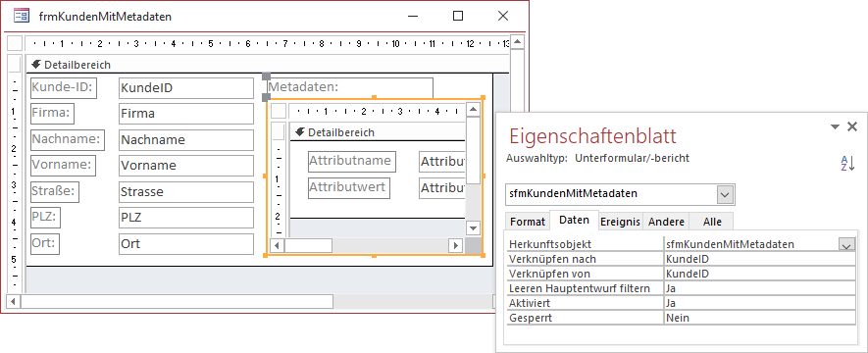Expand the Herkunftsobjekt value dropdown

pos(847,244)
